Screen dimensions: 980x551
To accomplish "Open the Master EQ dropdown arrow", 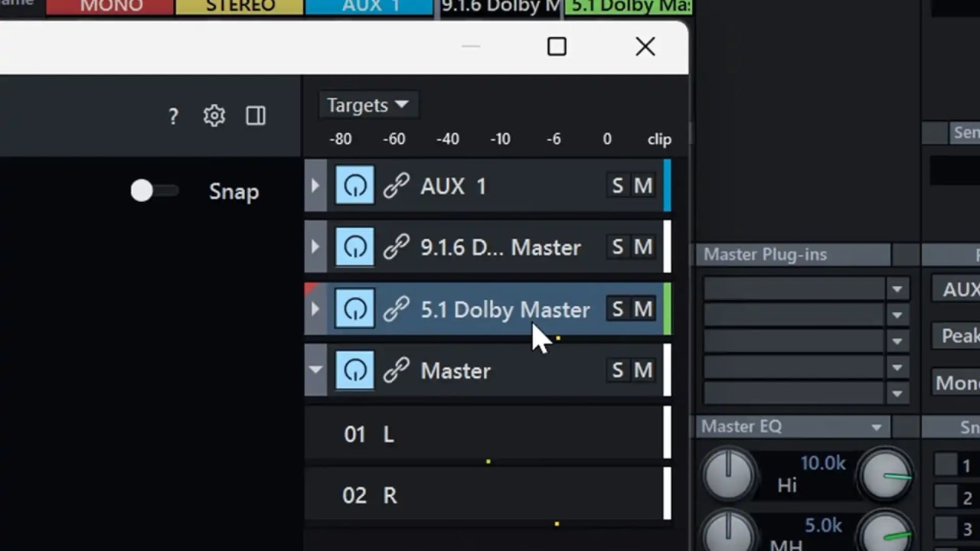I will click(877, 427).
